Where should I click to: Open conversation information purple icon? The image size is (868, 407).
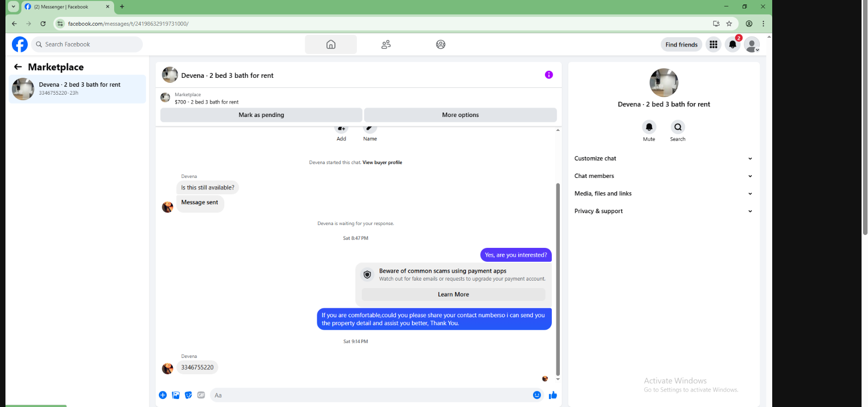point(549,75)
